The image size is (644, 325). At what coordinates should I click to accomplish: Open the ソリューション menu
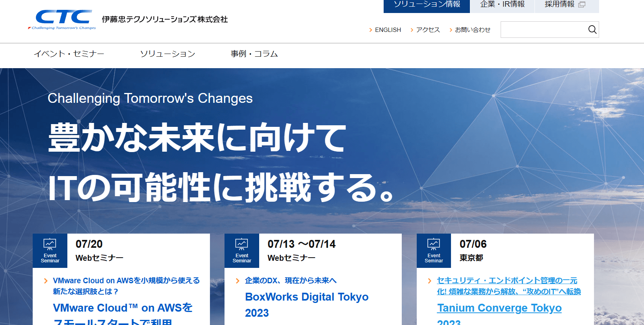(168, 54)
